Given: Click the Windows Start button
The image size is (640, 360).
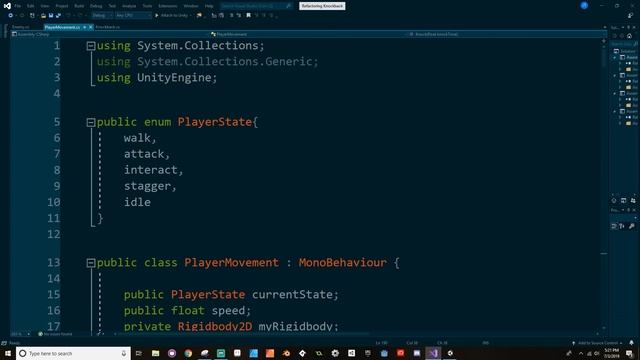Looking at the screenshot, I should [x=8, y=353].
